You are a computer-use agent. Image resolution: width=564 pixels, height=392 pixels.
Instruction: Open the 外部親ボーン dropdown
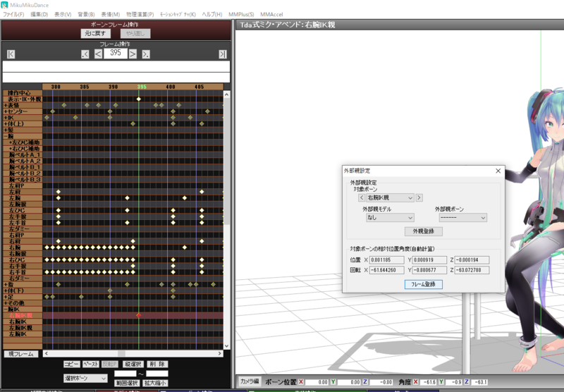(462, 218)
